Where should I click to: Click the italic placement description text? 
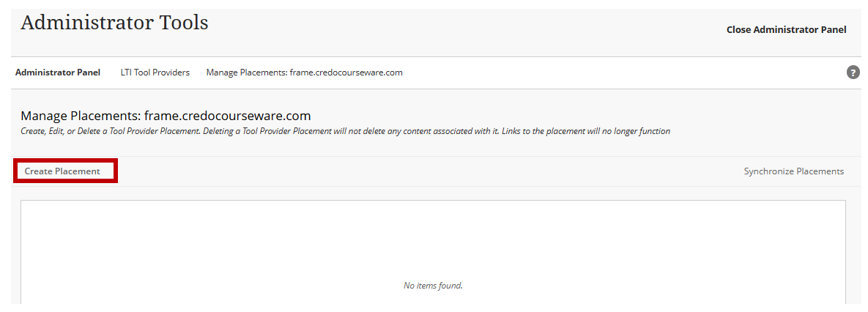346,132
